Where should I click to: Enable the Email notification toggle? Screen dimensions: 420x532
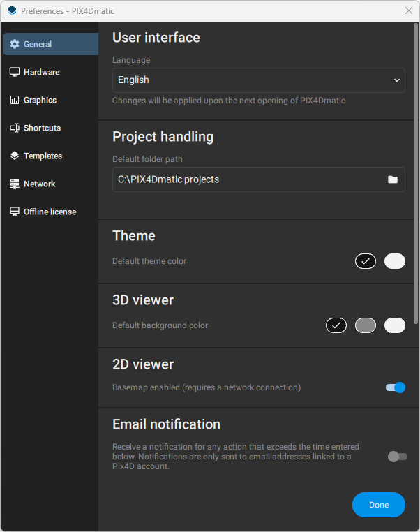397,457
